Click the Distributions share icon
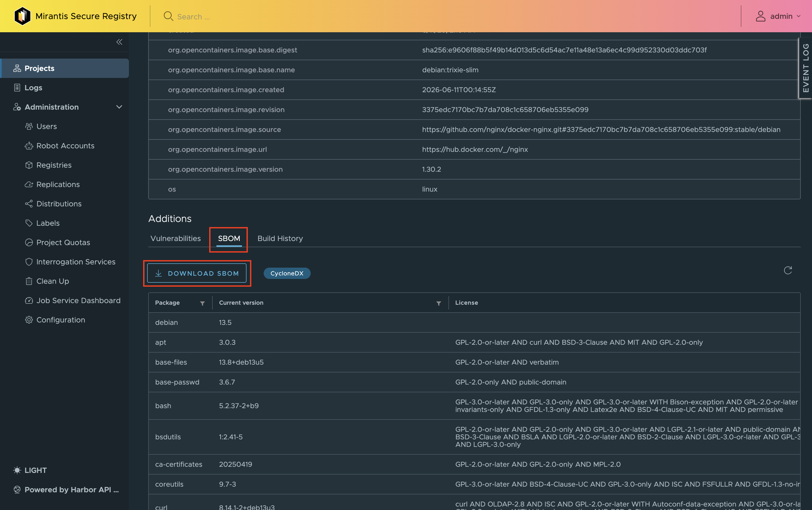Image resolution: width=812 pixels, height=510 pixels. pyautogui.click(x=29, y=204)
